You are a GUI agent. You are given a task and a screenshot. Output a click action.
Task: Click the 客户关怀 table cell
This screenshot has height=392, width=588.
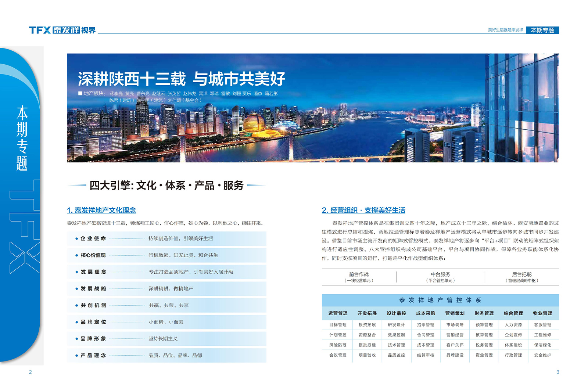point(455,345)
